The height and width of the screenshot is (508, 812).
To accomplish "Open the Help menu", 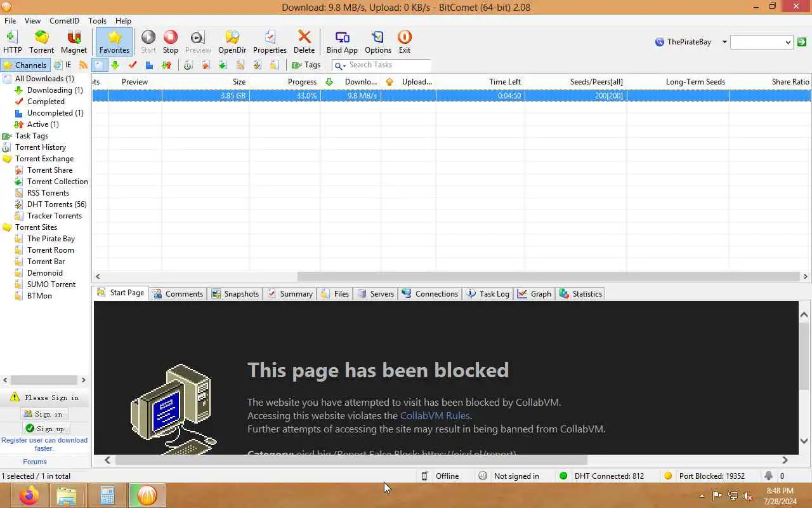I will (x=123, y=21).
